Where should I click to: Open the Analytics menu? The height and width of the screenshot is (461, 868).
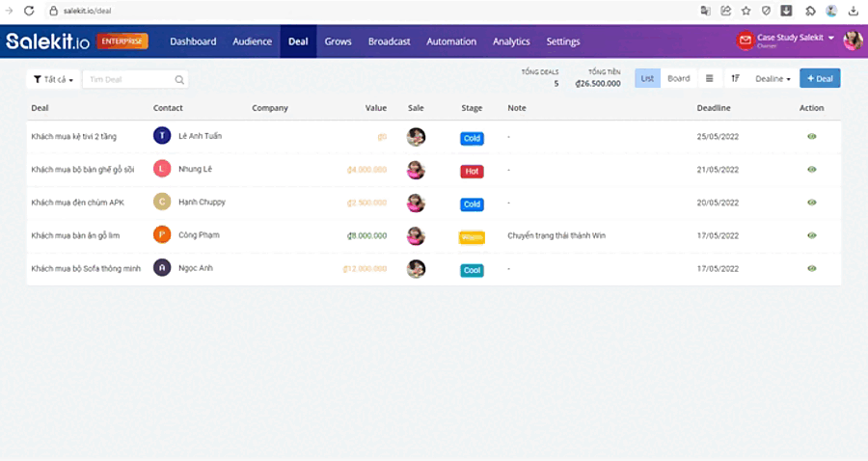coord(511,41)
